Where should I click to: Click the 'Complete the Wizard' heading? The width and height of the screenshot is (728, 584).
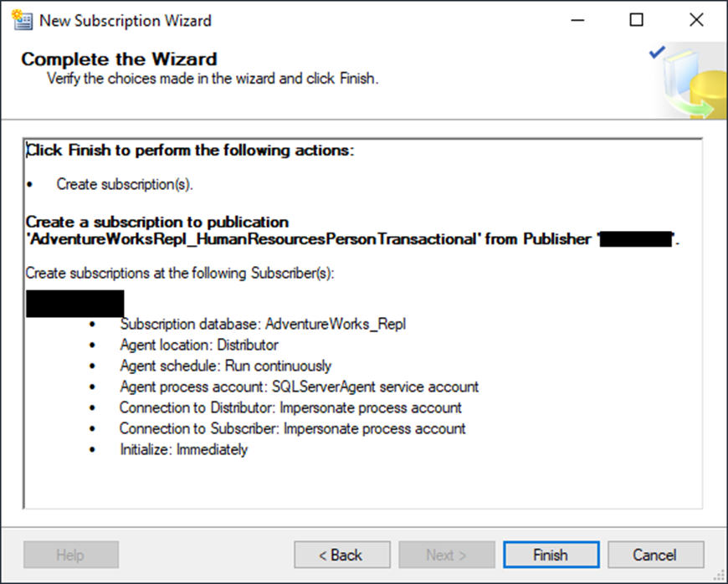[x=120, y=59]
